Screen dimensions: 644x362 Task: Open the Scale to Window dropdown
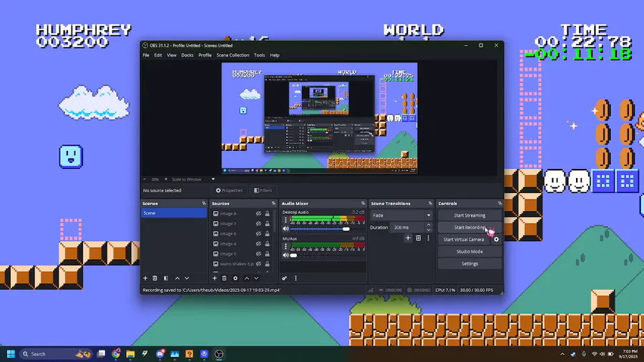click(x=193, y=180)
